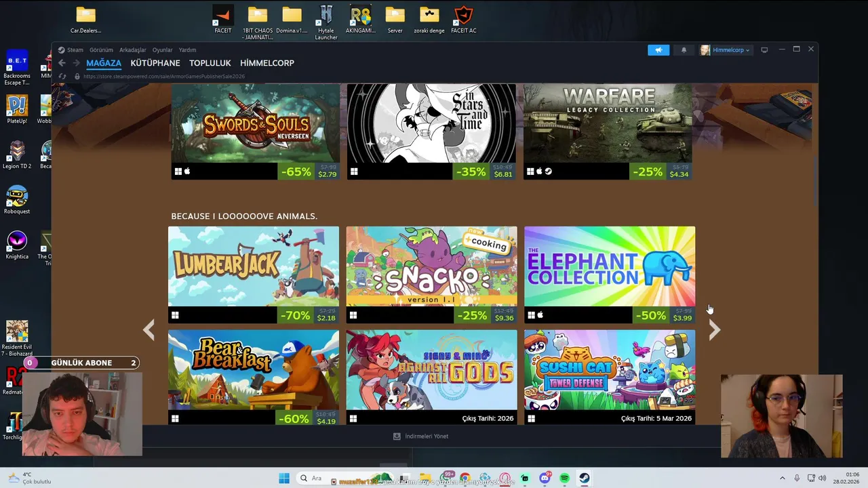The image size is (868, 488).
Task: Click Spotify icon in Windows taskbar
Action: (564, 479)
